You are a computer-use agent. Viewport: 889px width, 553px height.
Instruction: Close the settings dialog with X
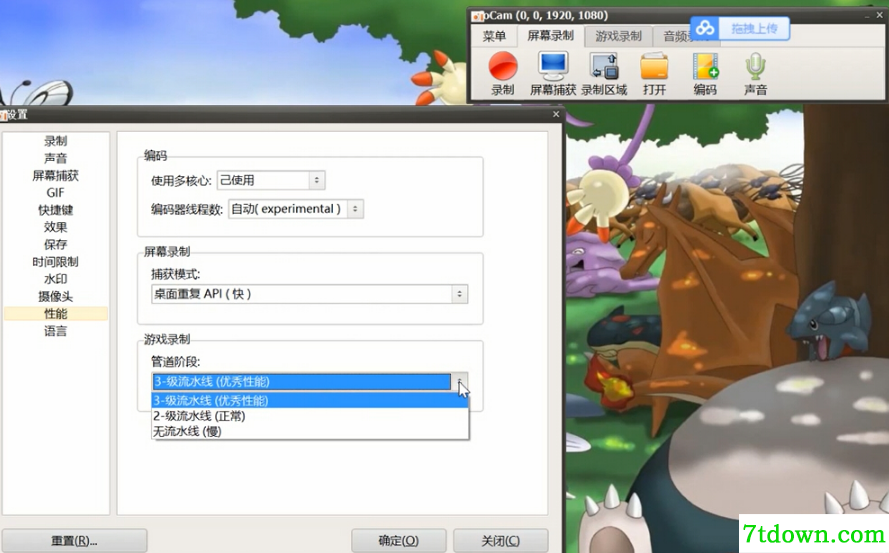(x=556, y=114)
